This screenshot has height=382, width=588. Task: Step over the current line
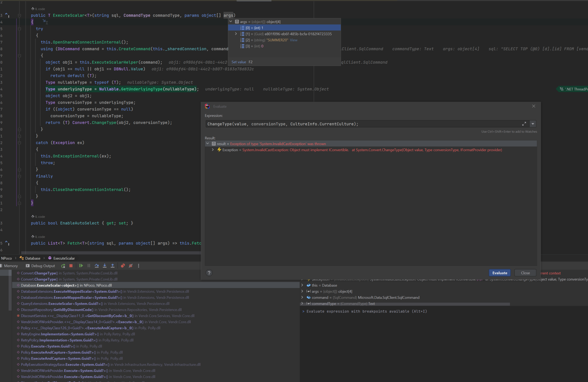tap(97, 266)
